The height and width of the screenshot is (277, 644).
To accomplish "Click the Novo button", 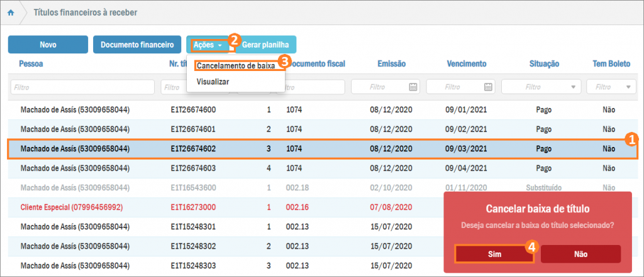I will (48, 45).
